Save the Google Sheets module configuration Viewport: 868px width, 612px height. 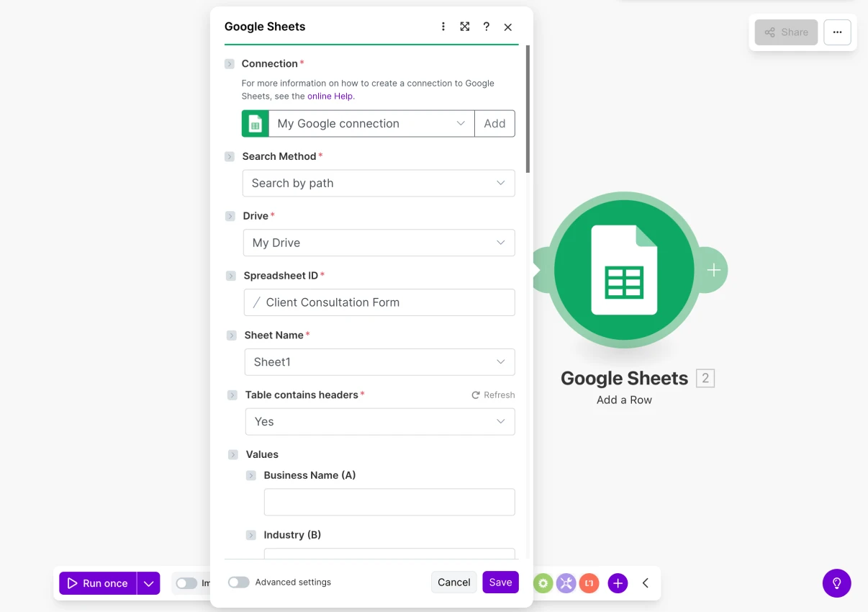(x=500, y=582)
